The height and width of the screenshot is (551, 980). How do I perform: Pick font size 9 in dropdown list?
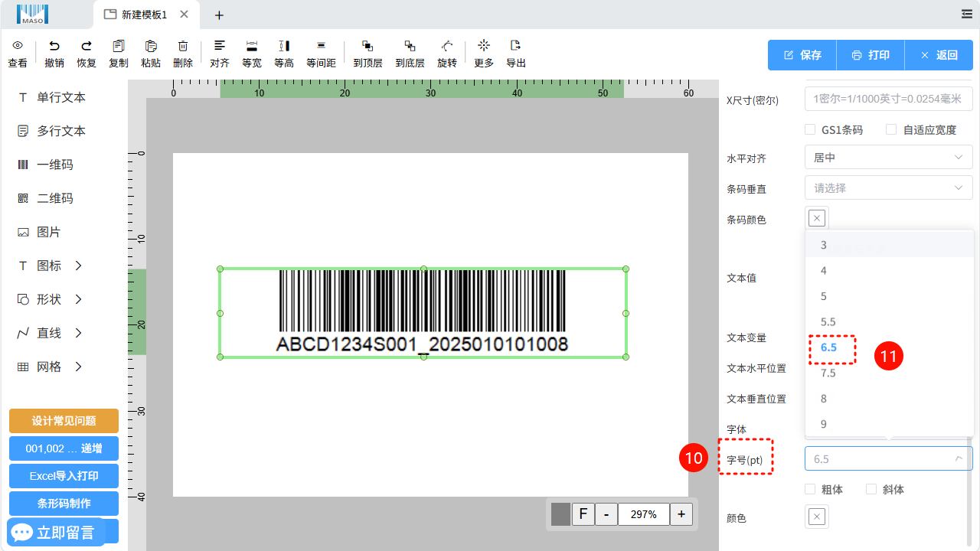[890, 424]
